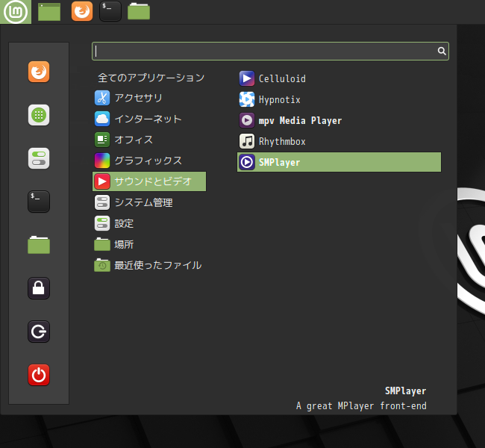This screenshot has height=448, width=485.
Task: Open the Files folder in the favorites sidebar
Action: click(39, 245)
